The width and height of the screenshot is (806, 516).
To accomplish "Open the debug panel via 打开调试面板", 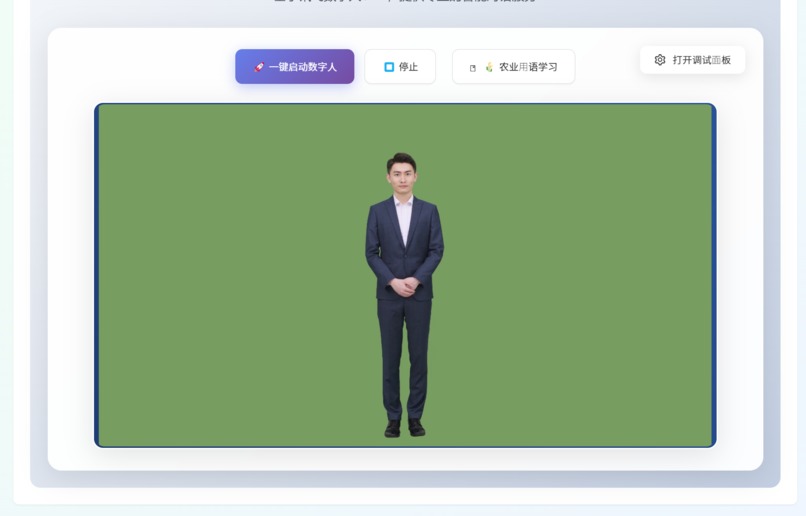I will [692, 60].
